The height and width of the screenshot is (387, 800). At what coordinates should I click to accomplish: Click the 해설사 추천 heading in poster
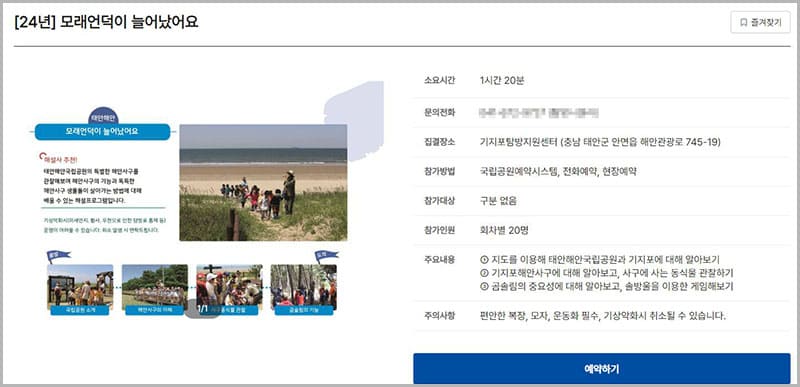pyautogui.click(x=59, y=159)
